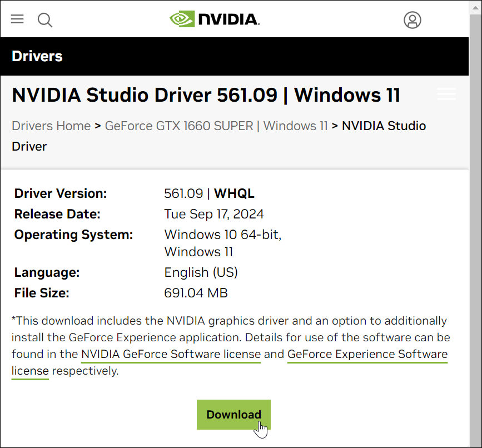Click the Drivers header in black bar
This screenshot has width=482, height=448.
37,56
